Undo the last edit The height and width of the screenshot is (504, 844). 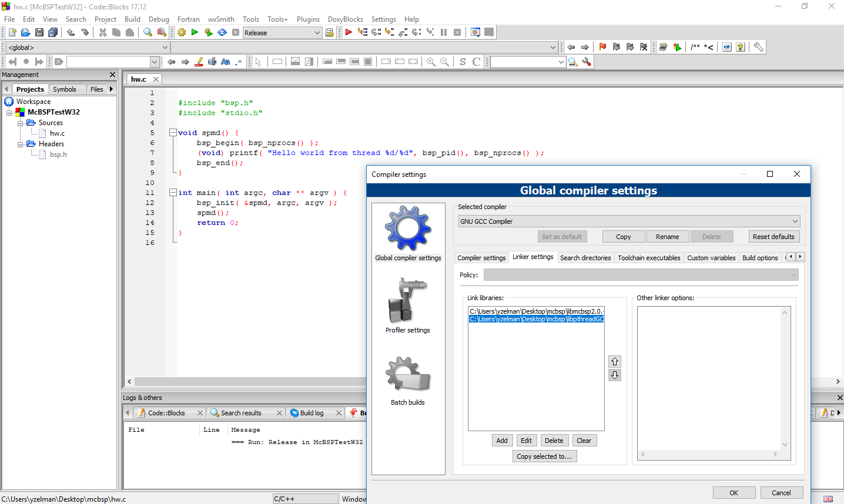click(71, 32)
